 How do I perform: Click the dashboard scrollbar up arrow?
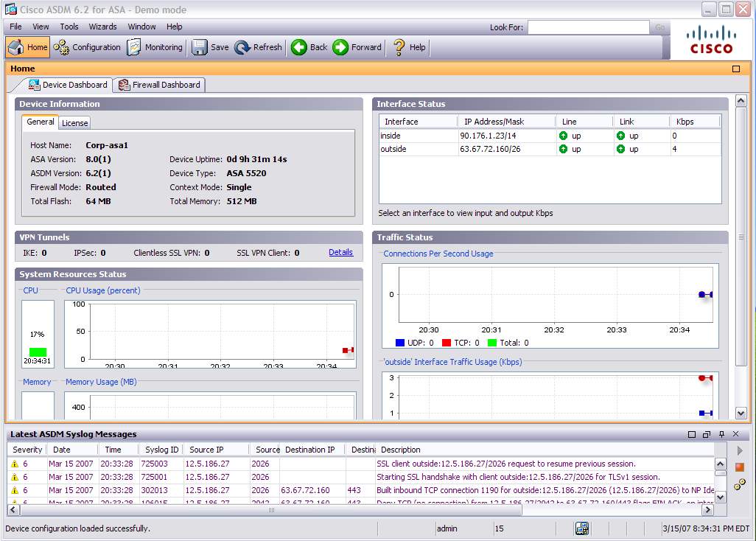click(741, 101)
